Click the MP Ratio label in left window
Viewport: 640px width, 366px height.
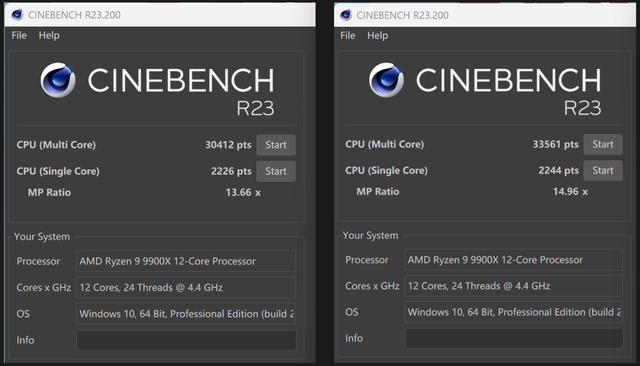[49, 193]
